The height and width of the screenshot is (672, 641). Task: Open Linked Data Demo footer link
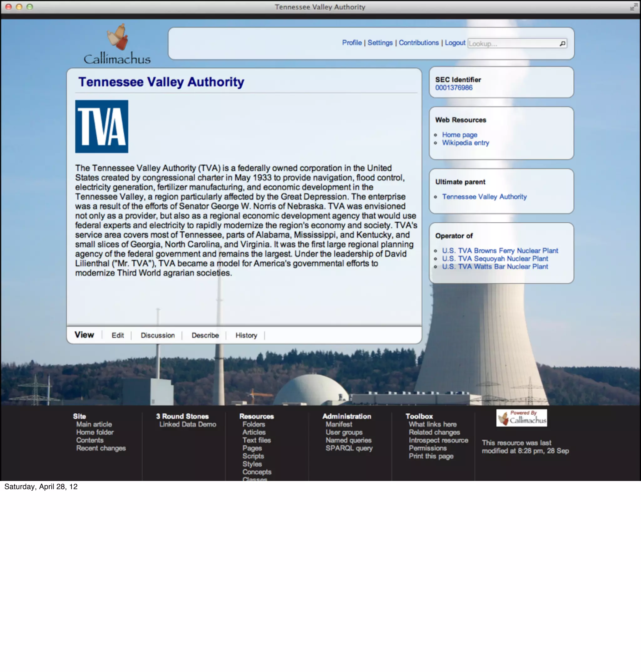[187, 424]
